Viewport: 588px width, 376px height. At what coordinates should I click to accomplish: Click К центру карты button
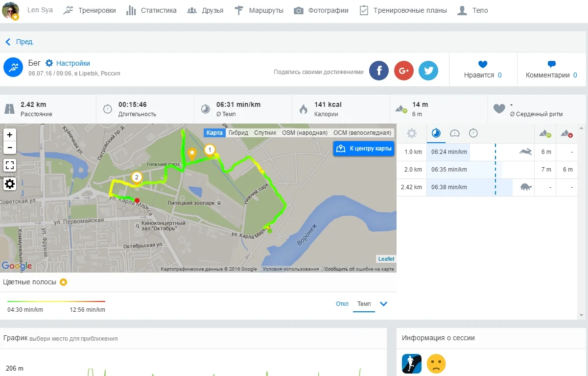tap(364, 149)
